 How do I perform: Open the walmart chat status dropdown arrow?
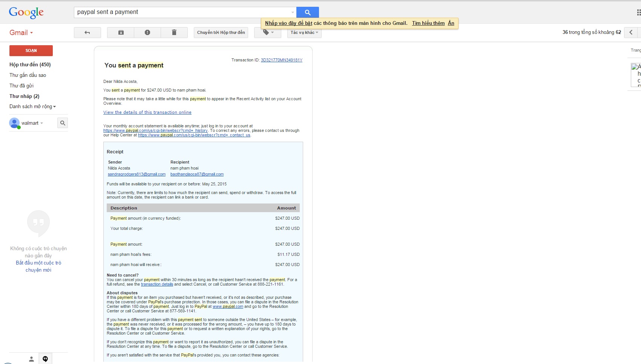tap(41, 123)
